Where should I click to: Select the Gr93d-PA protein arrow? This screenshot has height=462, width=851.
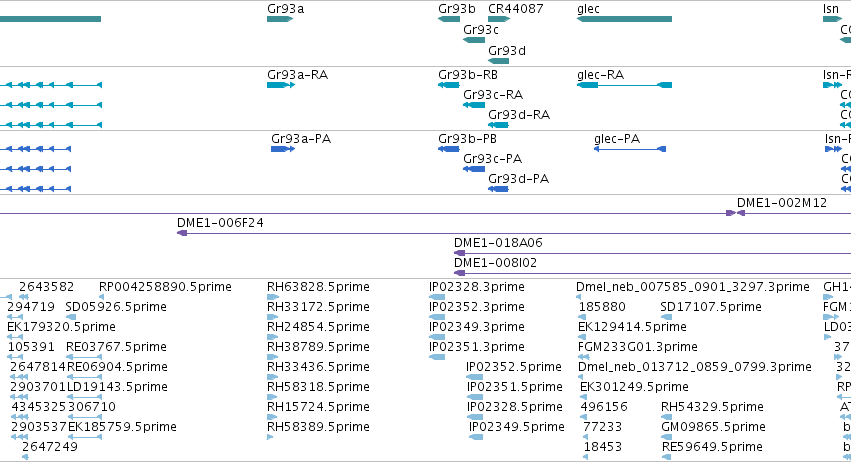(x=498, y=189)
